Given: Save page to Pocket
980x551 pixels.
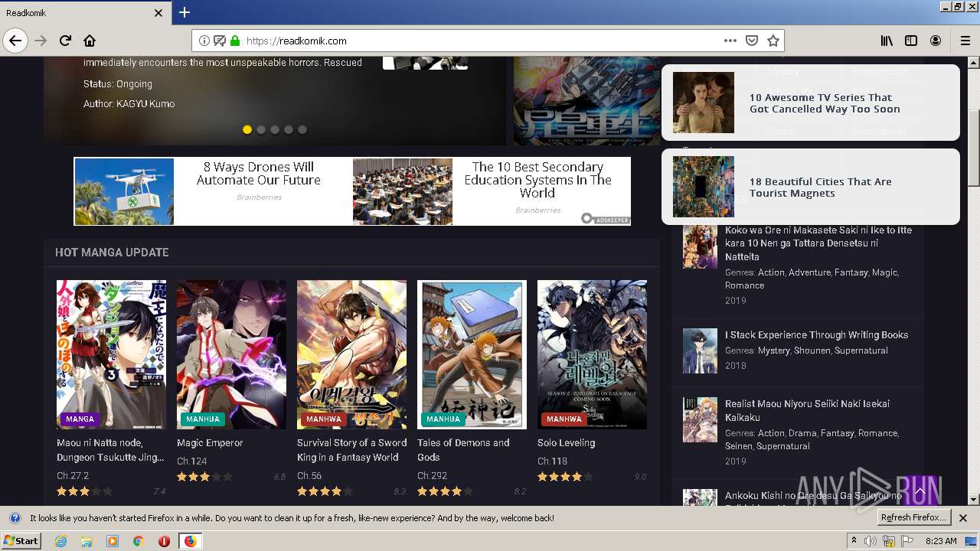Looking at the screenshot, I should [x=752, y=41].
